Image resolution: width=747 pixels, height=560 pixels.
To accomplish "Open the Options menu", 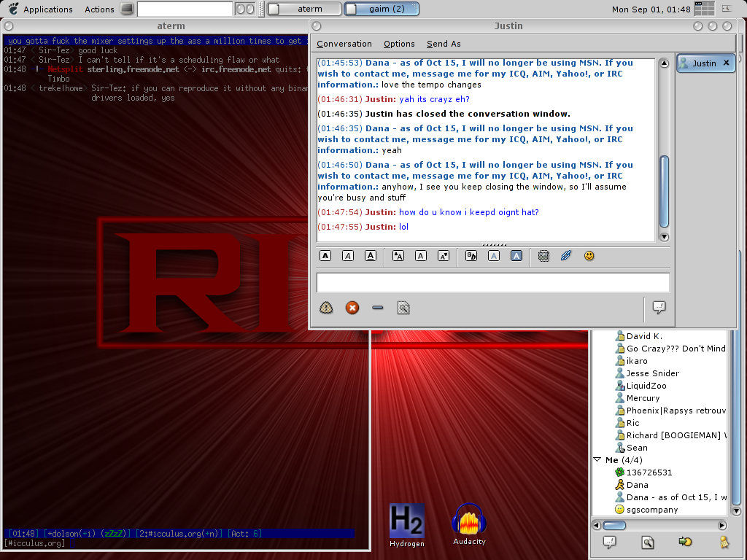I will pos(399,44).
